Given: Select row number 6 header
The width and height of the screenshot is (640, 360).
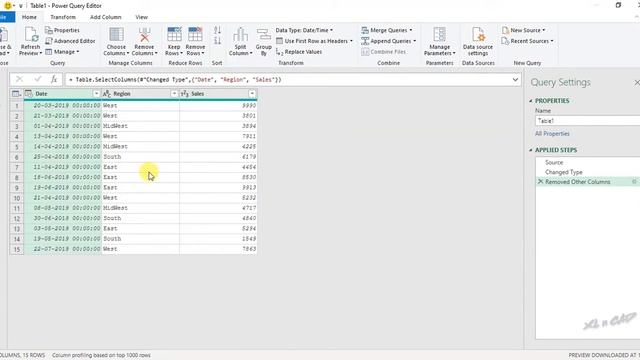Looking at the screenshot, I should (x=17, y=157).
